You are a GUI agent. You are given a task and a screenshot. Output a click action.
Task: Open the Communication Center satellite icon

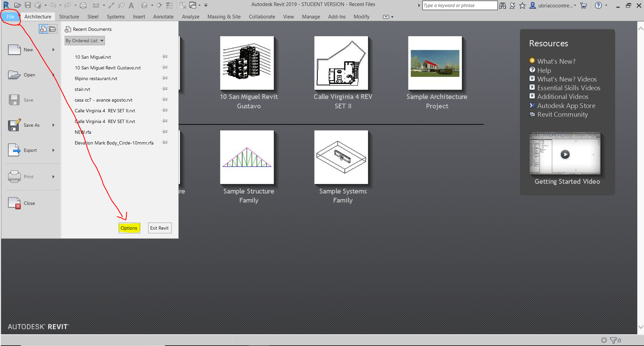pyautogui.click(x=513, y=5)
